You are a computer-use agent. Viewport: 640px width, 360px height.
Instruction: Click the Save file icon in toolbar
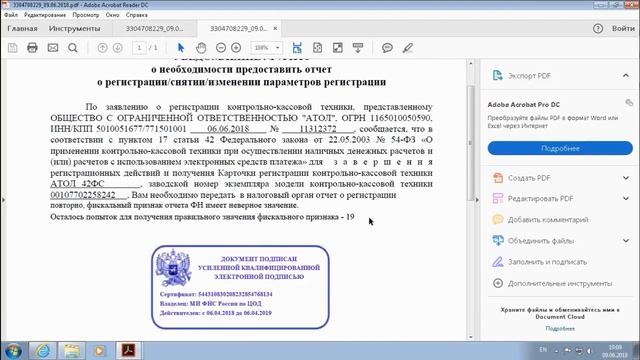click(x=13, y=48)
